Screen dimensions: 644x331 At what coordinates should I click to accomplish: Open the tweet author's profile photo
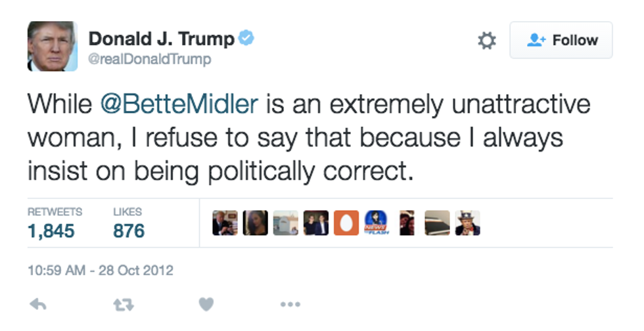pos(52,46)
